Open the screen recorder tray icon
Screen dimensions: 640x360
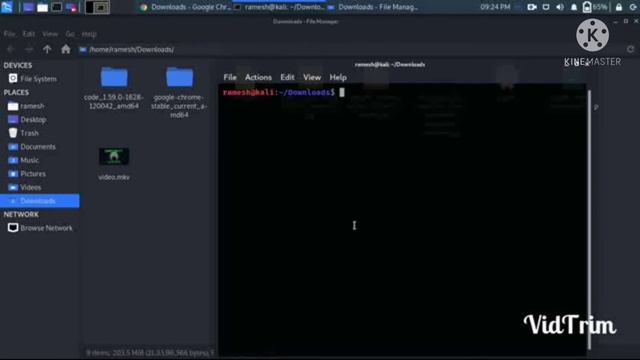click(x=531, y=7)
